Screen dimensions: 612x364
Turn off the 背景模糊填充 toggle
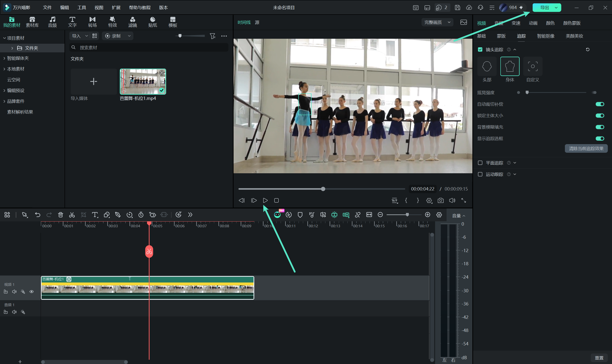(x=600, y=127)
